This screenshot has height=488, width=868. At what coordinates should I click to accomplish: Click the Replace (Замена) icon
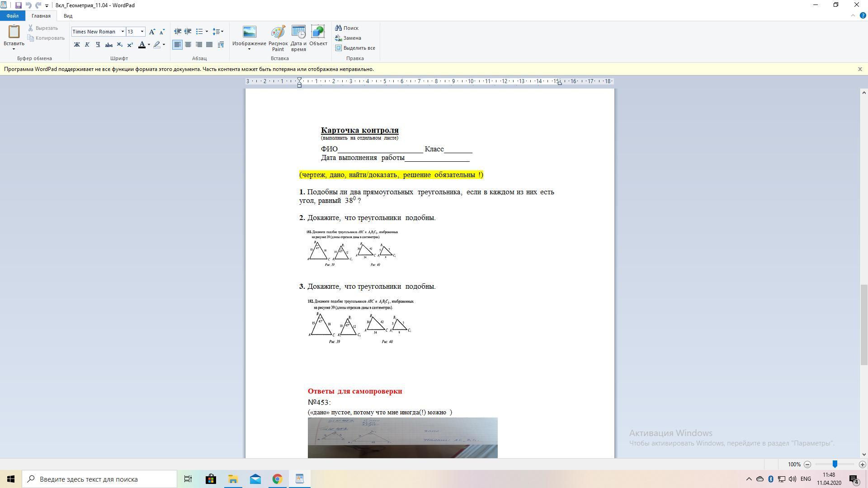coord(338,38)
